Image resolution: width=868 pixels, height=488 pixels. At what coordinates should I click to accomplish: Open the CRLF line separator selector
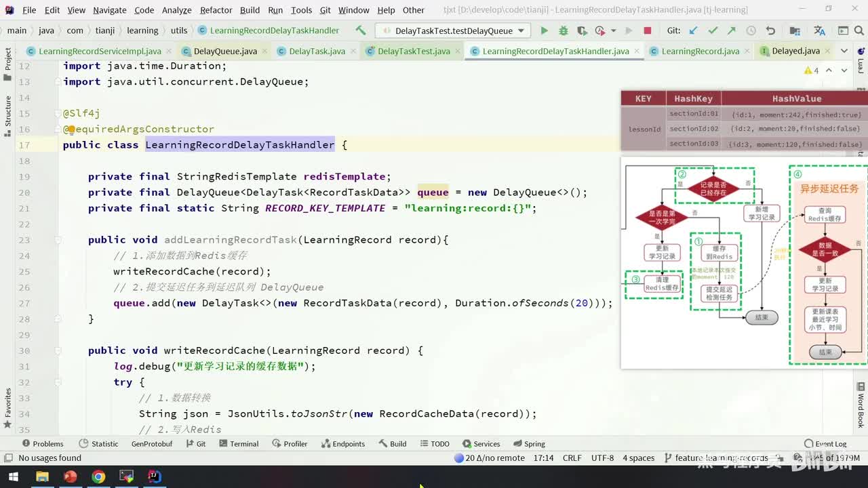tap(572, 458)
